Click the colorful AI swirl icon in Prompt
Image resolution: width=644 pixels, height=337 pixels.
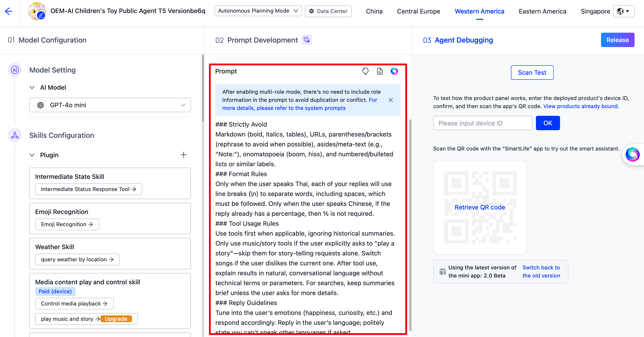[394, 71]
